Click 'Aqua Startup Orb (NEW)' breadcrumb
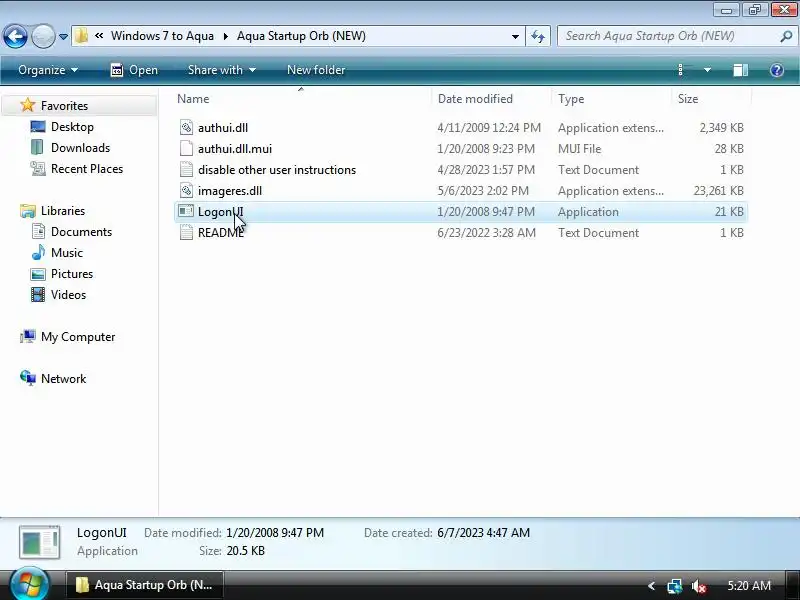This screenshot has height=600, width=800. [301, 36]
